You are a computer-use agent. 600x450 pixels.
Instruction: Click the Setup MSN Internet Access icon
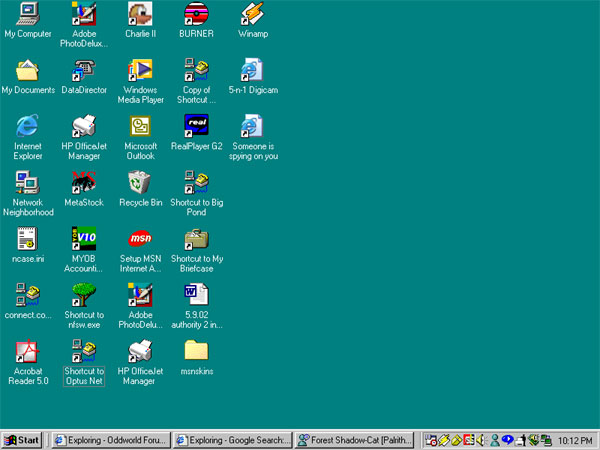tap(140, 240)
